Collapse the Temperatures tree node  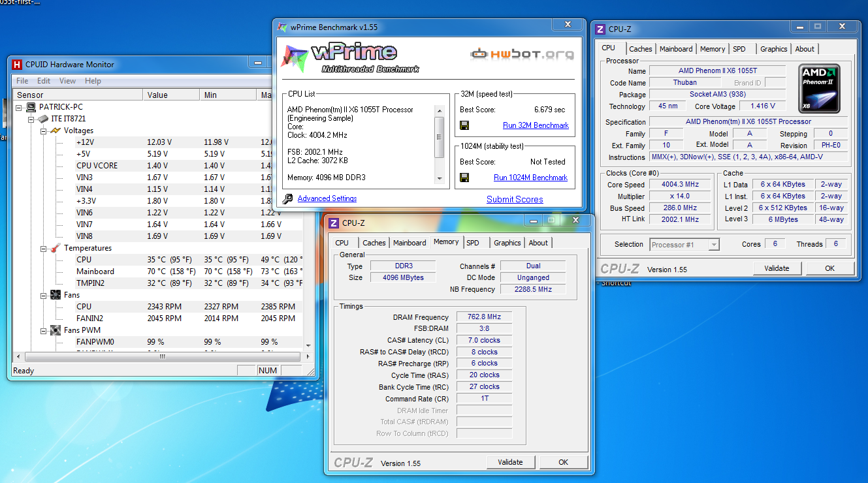(43, 248)
